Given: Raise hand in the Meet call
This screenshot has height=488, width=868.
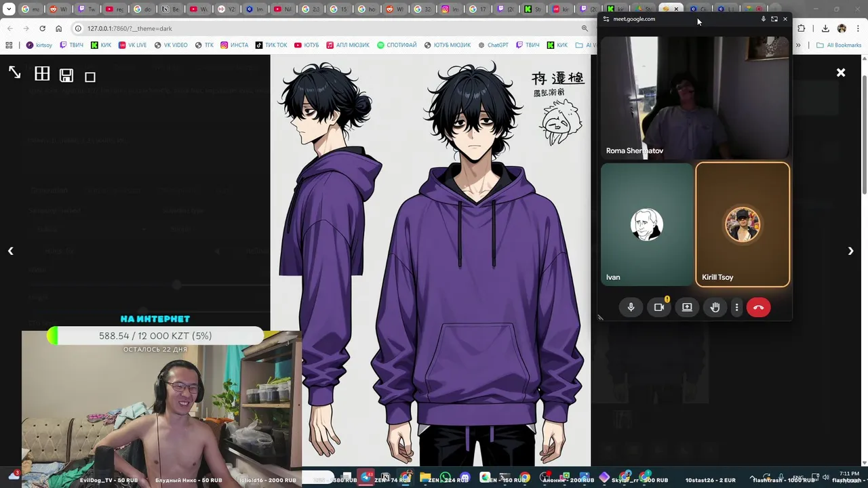Looking at the screenshot, I should click(715, 307).
